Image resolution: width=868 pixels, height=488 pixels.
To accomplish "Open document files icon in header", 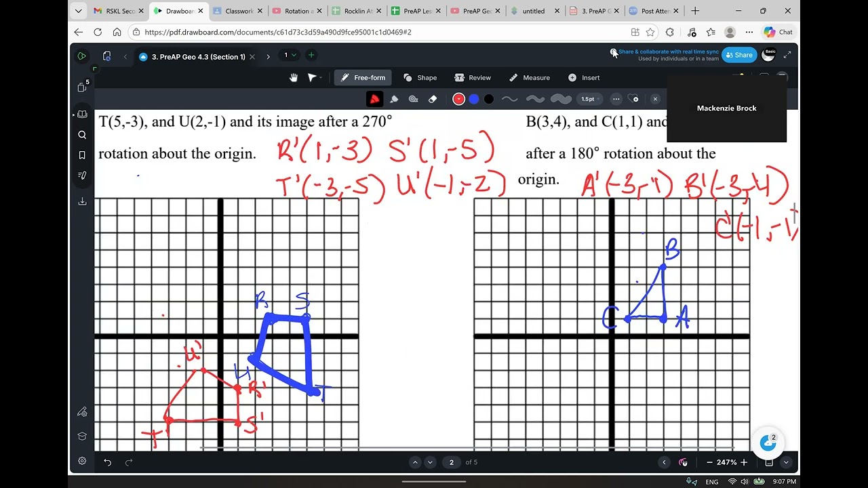I will pos(106,56).
